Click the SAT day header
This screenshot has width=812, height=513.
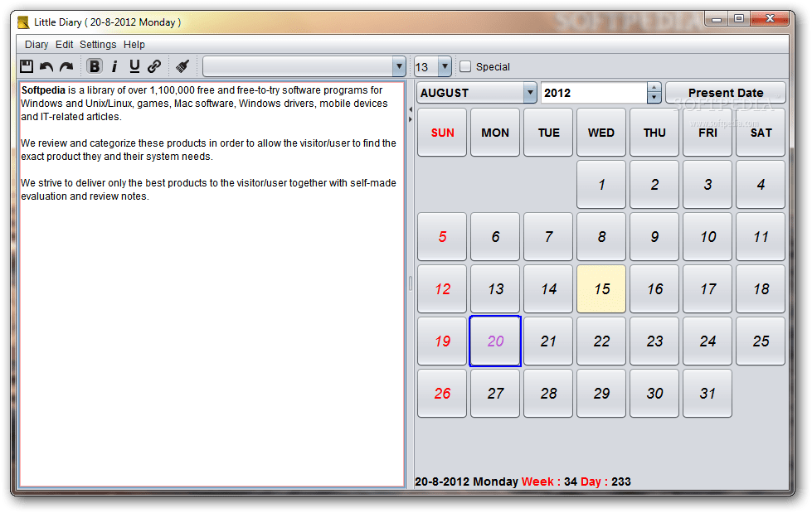pyautogui.click(x=761, y=133)
